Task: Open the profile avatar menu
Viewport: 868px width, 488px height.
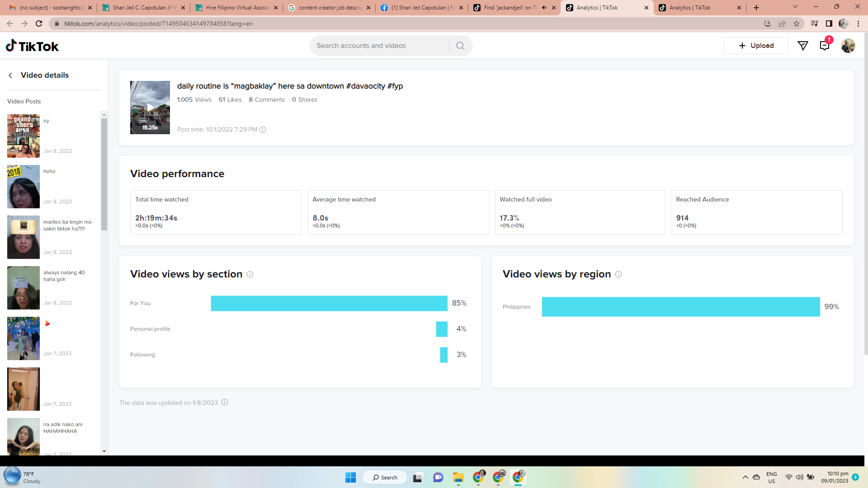Action: coord(848,46)
